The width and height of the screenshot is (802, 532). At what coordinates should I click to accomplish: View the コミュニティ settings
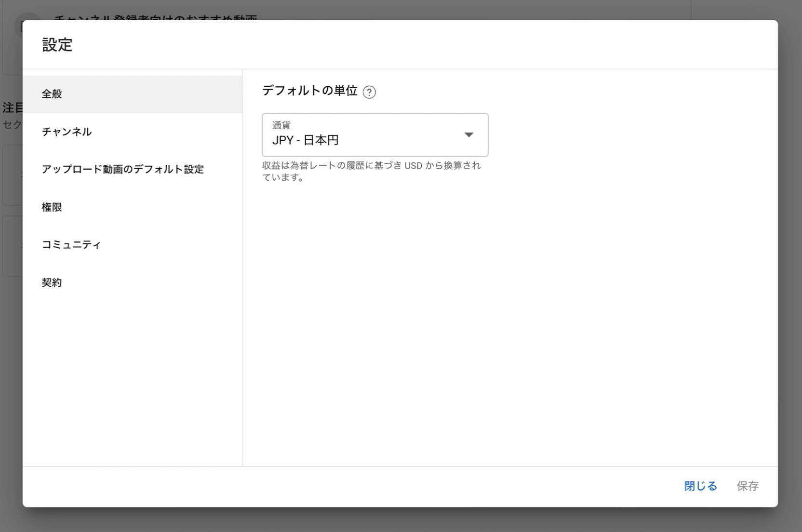pos(71,244)
